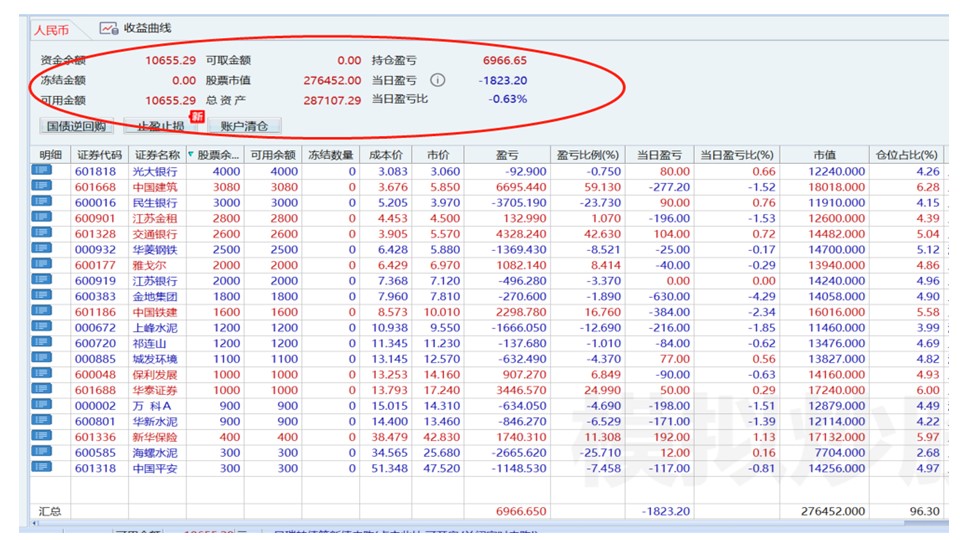Sort by 盈亏比例(%) column header
960x540 pixels.
click(588, 155)
